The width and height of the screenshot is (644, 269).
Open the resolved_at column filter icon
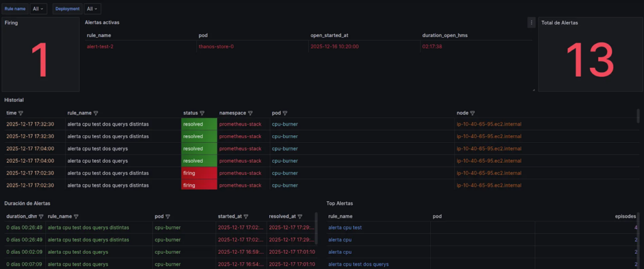click(x=300, y=216)
